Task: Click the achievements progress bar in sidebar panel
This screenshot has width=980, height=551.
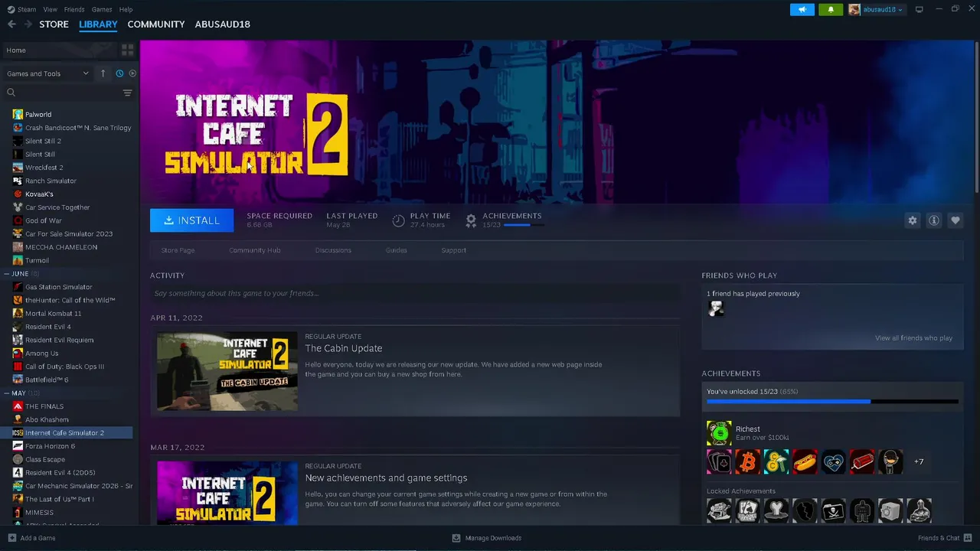Action: [x=832, y=401]
